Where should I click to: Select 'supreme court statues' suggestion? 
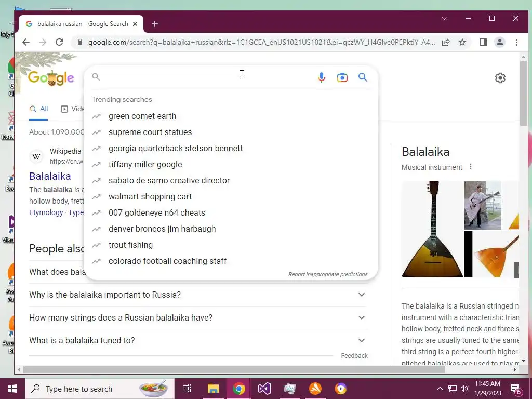(231, 132)
